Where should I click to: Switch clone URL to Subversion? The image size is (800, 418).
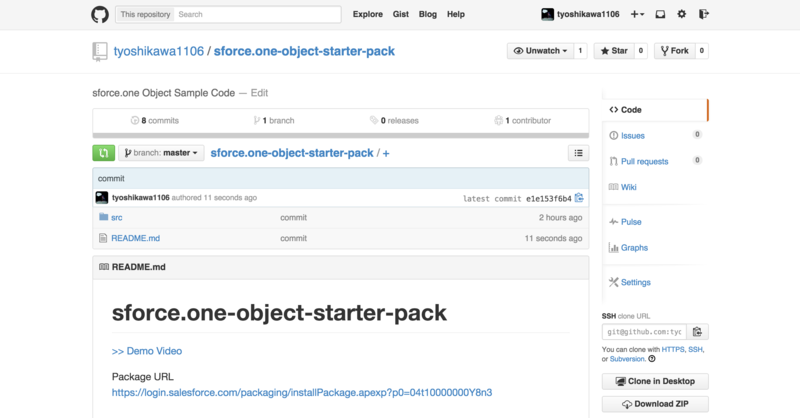(x=627, y=359)
